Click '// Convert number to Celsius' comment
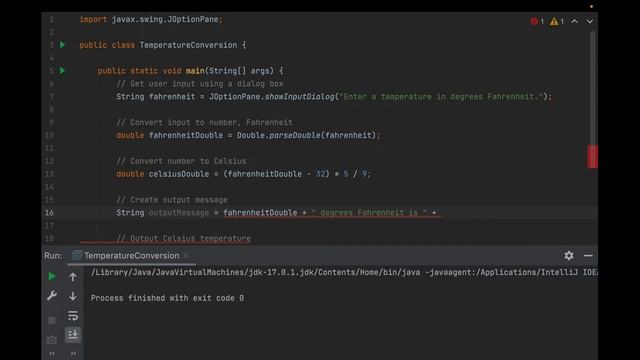Viewport: 640px width, 360px height. point(181,161)
